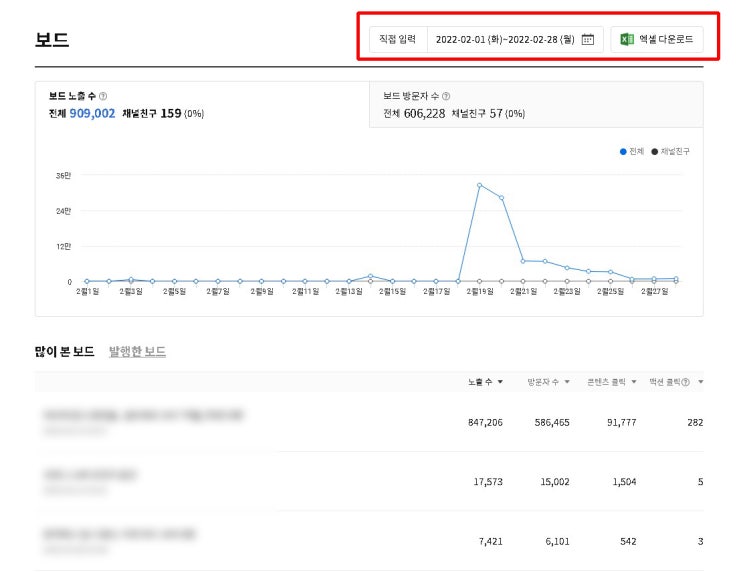Click the 847,206 impressions cell
Viewport: 743px width, 572px height.
coord(485,422)
